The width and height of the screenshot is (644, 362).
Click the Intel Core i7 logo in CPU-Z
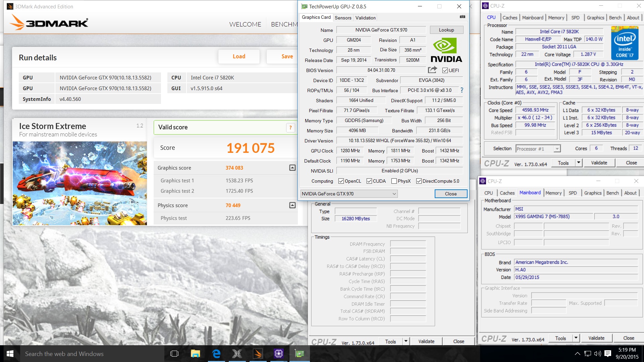[625, 43]
